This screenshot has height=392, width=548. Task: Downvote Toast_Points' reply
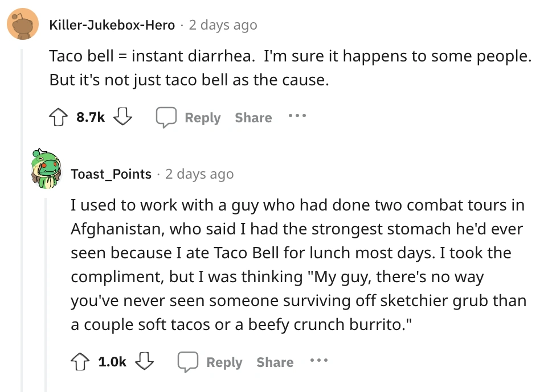tap(145, 361)
